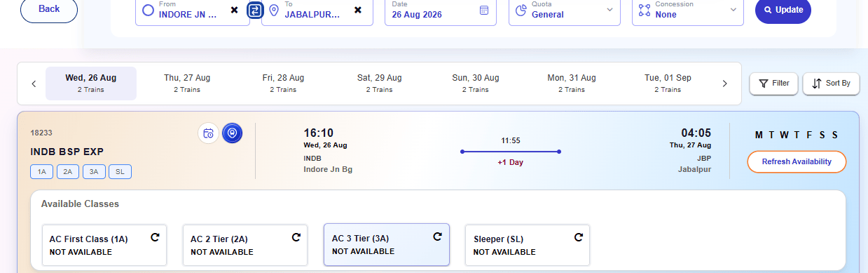868x273 pixels.
Task: Select the AC First Class (1A) card
Action: (x=104, y=245)
